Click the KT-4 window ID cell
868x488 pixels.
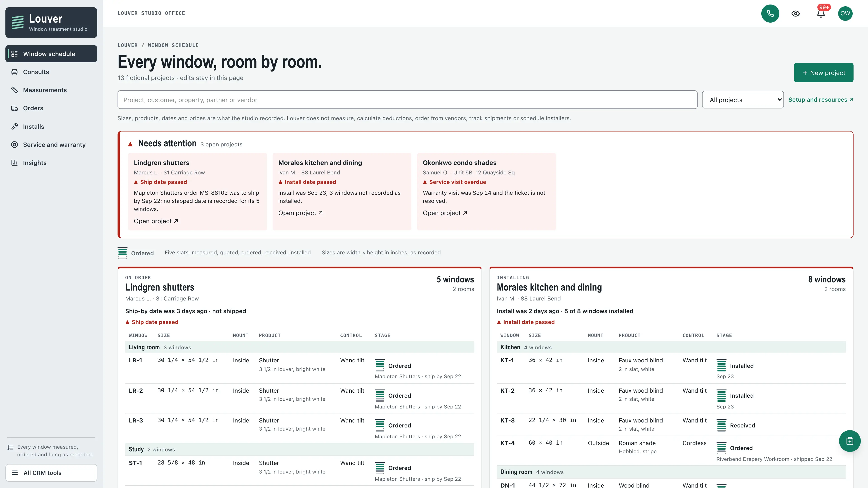507,443
